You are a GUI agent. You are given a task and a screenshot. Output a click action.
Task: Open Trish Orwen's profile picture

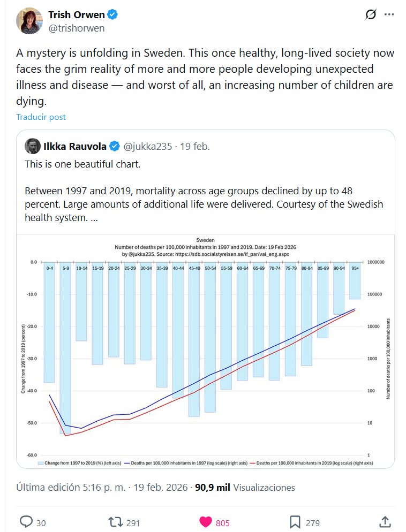[x=29, y=21]
